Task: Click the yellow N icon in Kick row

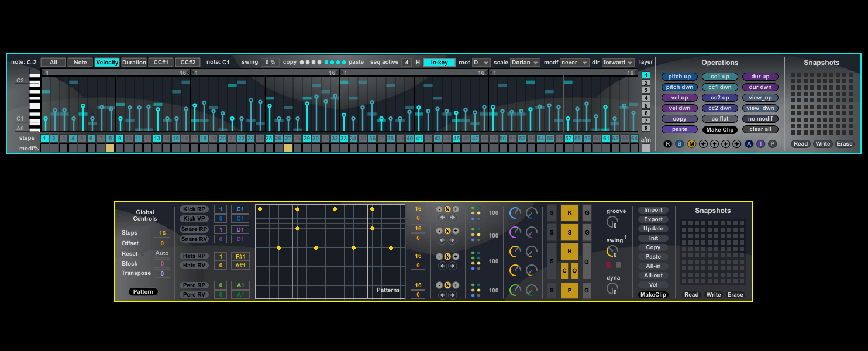Action: [447, 209]
